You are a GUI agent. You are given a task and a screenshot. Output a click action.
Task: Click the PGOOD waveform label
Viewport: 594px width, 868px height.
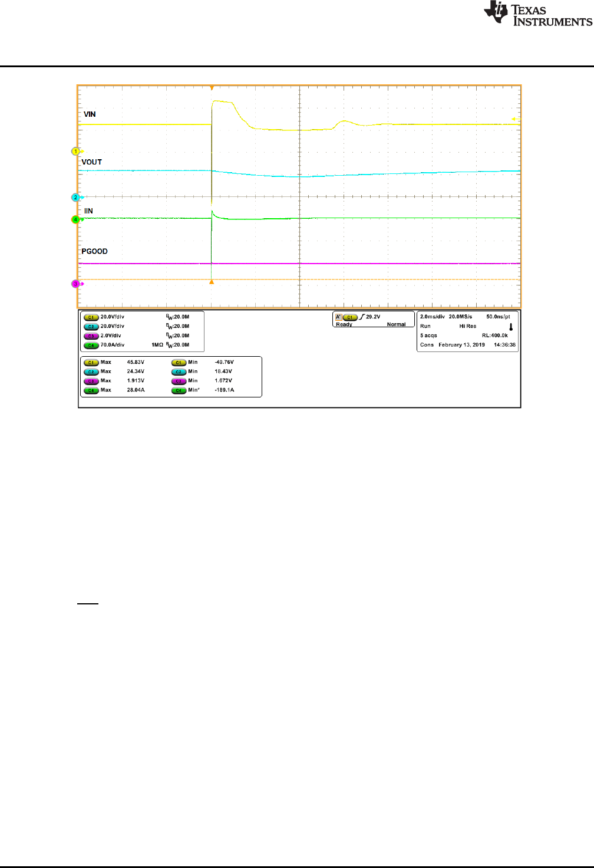coord(94,251)
